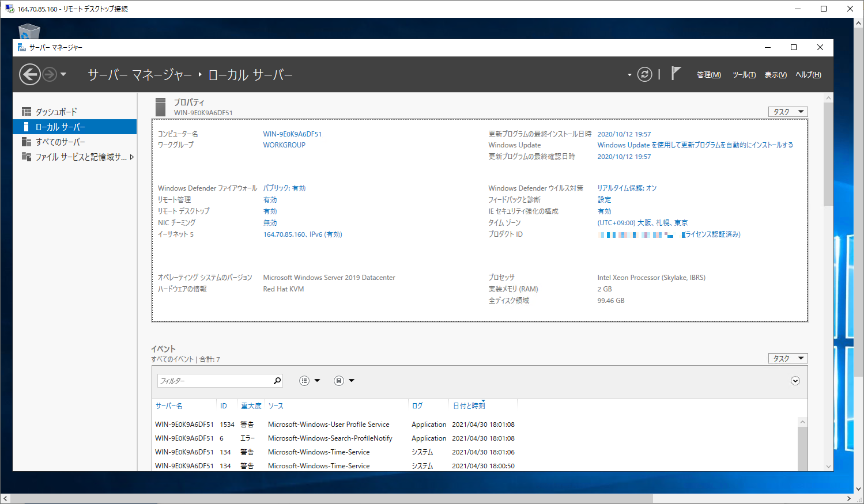
Task: Open the Events Tasks dropdown
Action: pos(787,358)
